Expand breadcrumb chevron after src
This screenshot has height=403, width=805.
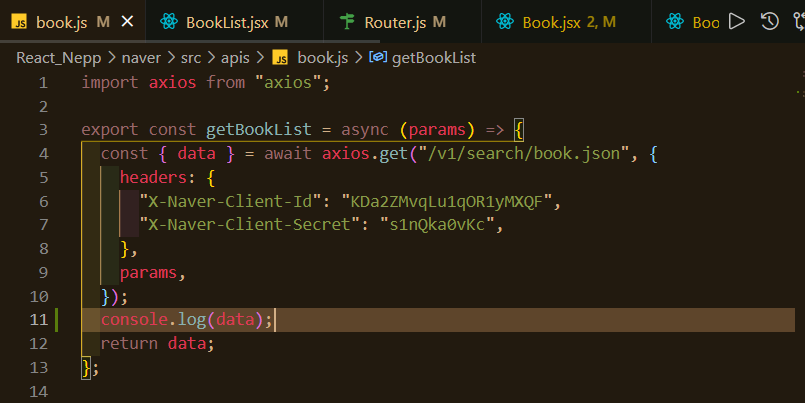211,58
